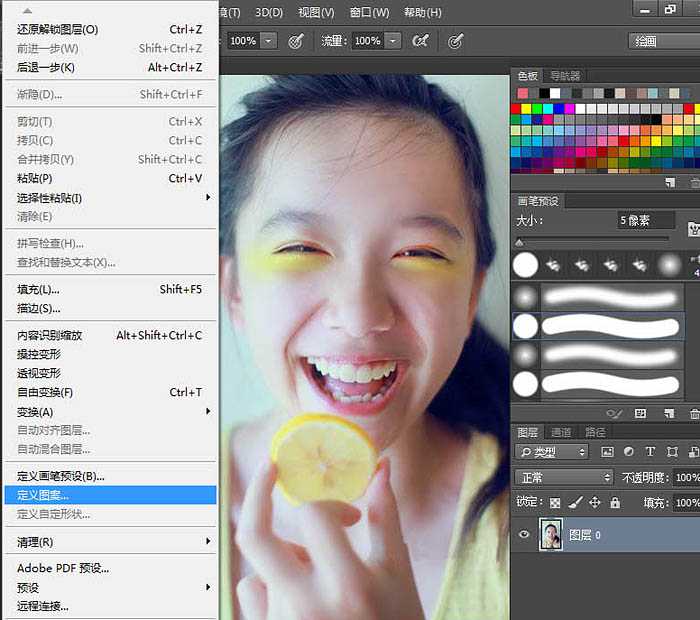
Task: Open the layer filter 类型 dropdown
Action: coord(554,452)
